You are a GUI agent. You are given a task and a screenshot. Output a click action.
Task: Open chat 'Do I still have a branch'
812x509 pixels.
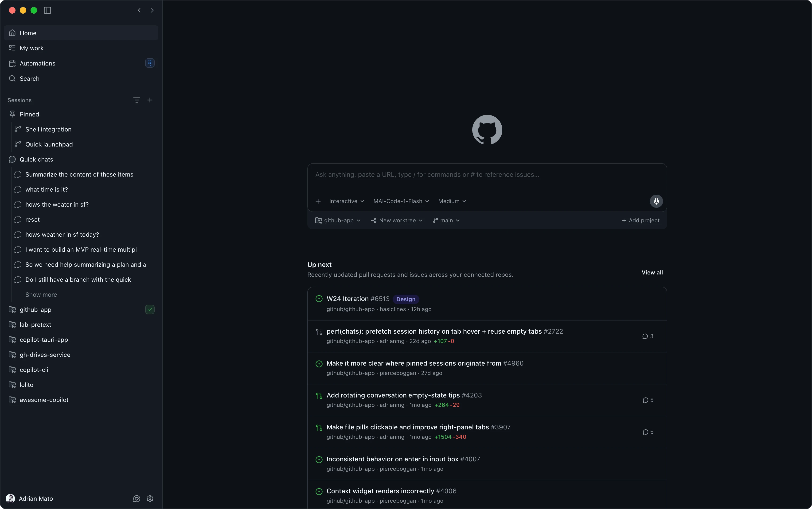tap(81, 280)
